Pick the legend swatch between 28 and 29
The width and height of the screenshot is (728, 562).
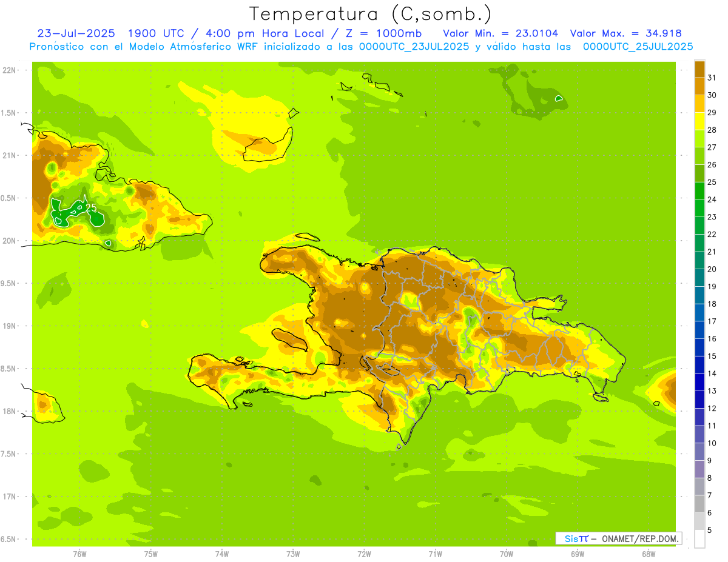pyautogui.click(x=699, y=121)
